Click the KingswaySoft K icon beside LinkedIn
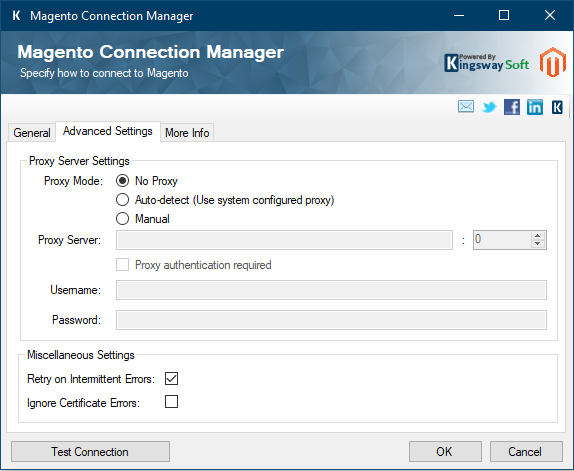The width and height of the screenshot is (574, 471). (557, 107)
